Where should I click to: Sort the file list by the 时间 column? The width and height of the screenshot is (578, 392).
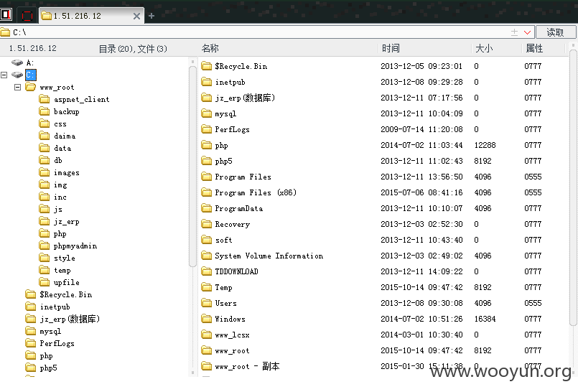(391, 48)
